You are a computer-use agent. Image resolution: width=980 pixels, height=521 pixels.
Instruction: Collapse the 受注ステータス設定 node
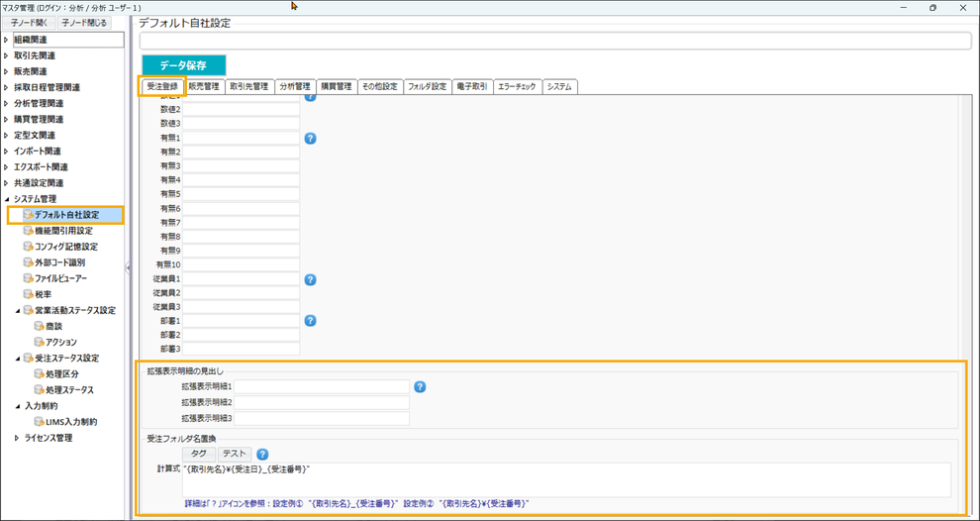pyautogui.click(x=18, y=358)
